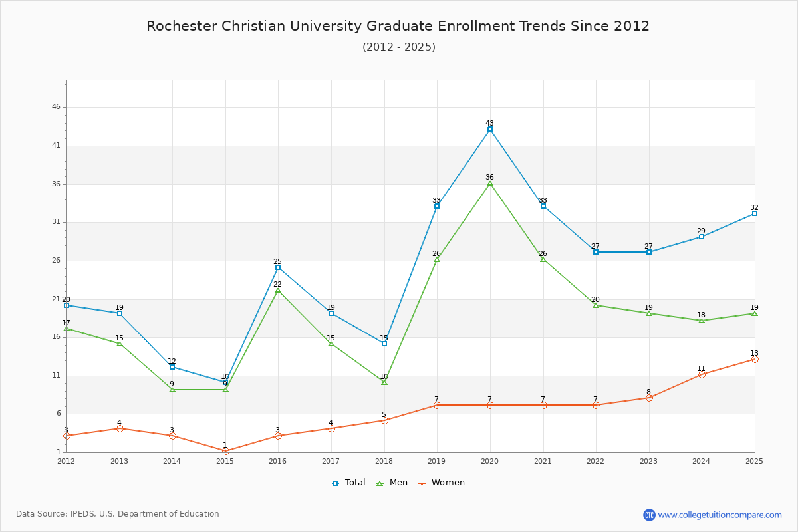This screenshot has height=532, width=798.
Task: Toggle the Total series in the legend
Action: point(348,483)
